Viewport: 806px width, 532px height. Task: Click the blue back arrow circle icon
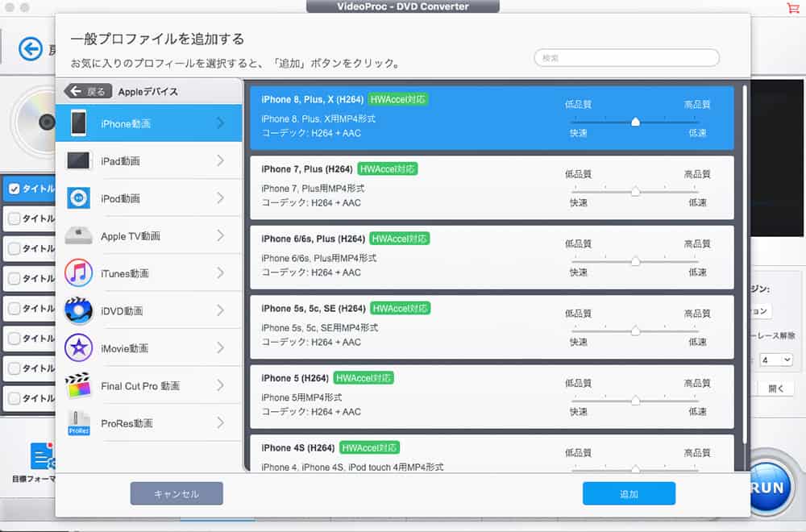click(x=31, y=49)
